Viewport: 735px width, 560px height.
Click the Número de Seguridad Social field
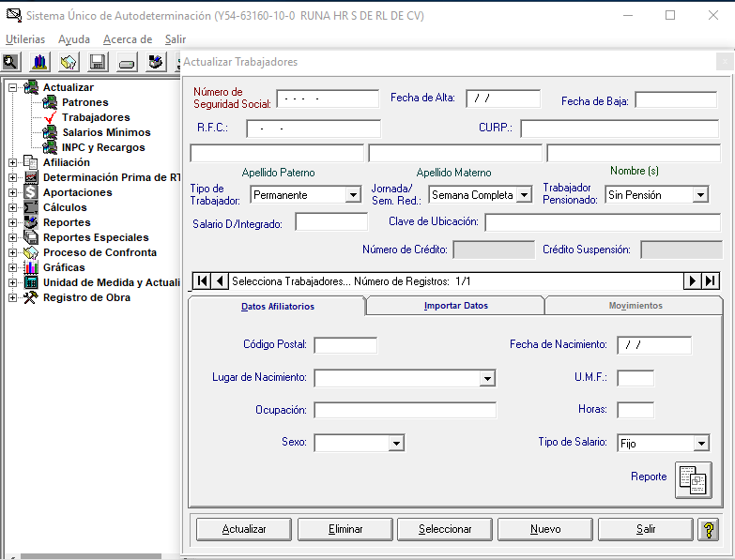click(328, 98)
